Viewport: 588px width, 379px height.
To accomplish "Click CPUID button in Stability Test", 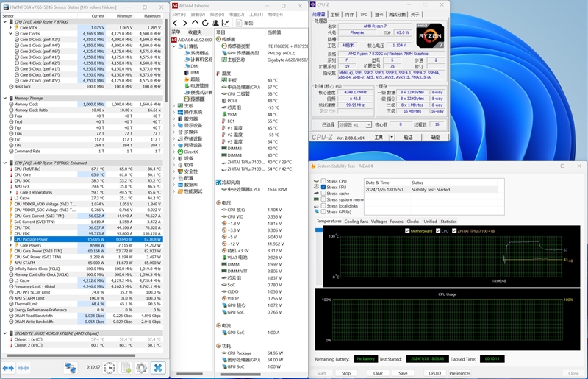I will coord(435,373).
